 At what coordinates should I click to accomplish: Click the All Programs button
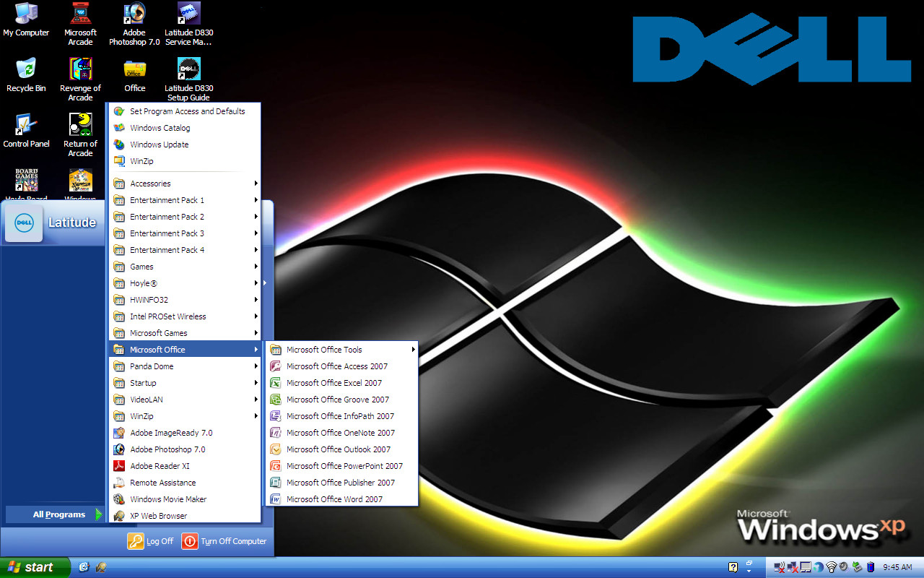point(55,514)
